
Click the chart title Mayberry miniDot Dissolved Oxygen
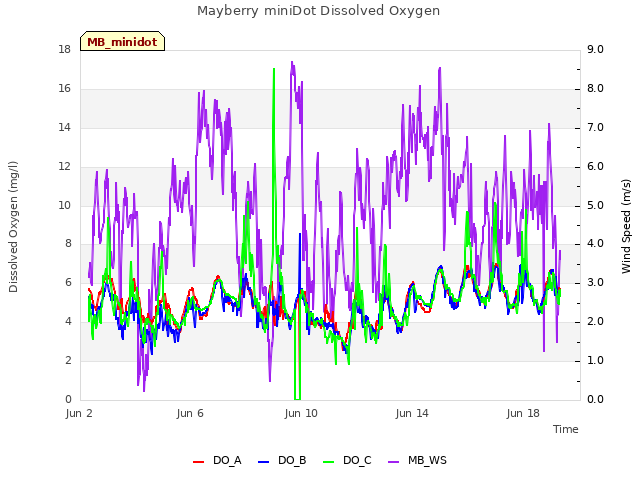[318, 11]
